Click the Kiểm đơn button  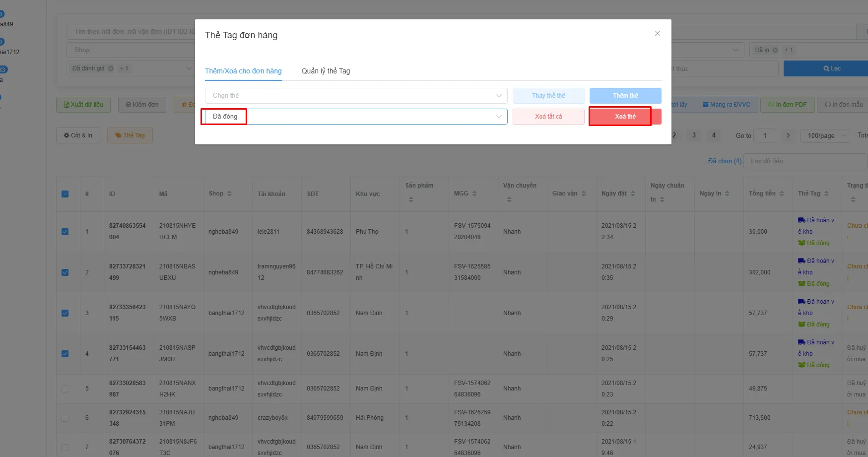coord(142,105)
